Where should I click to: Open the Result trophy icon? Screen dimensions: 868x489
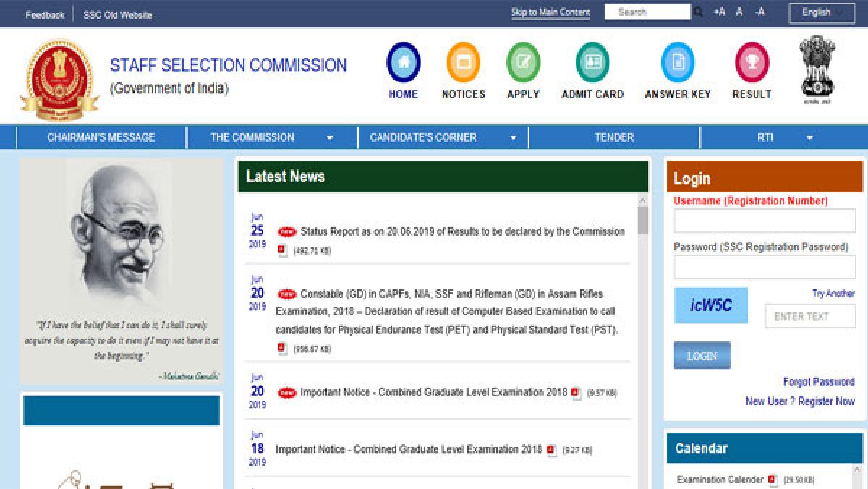pyautogui.click(x=752, y=62)
